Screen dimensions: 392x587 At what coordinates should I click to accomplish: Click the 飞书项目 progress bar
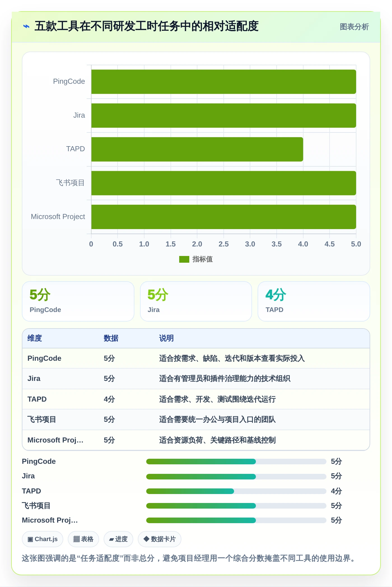click(236, 506)
